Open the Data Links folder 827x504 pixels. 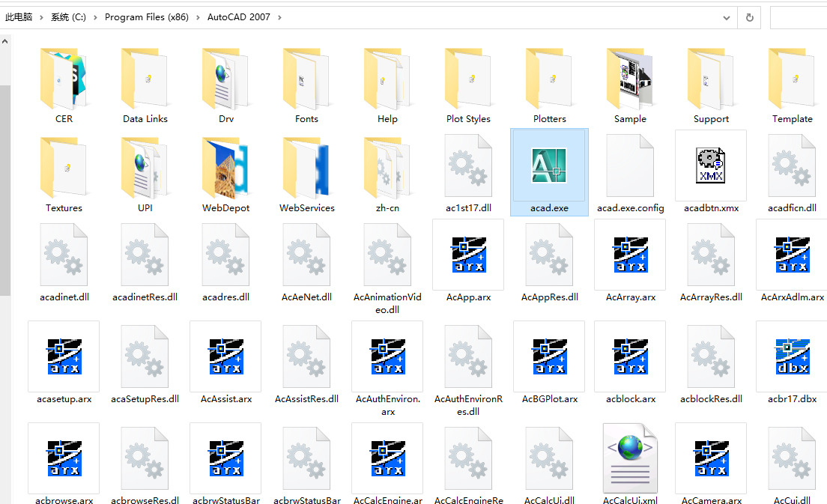(x=145, y=79)
